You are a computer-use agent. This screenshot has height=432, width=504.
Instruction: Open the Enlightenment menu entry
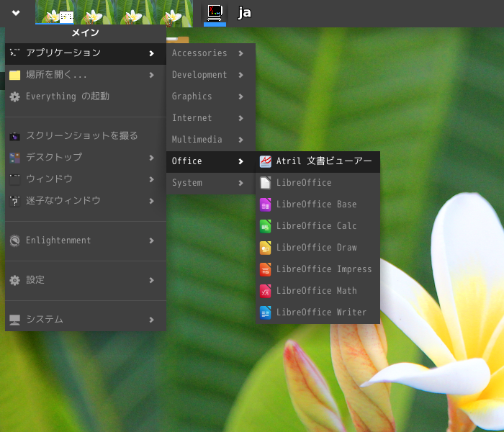point(86,240)
